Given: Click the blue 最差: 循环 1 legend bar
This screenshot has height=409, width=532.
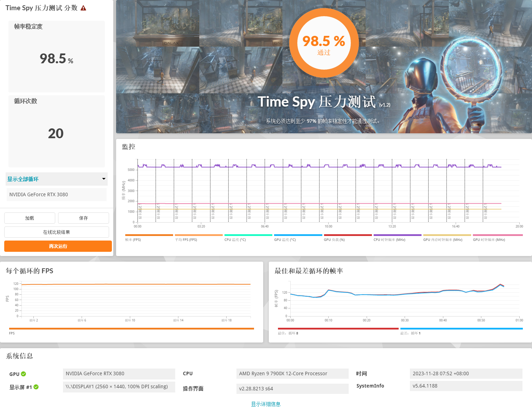Looking at the screenshot, I should tap(461, 328).
